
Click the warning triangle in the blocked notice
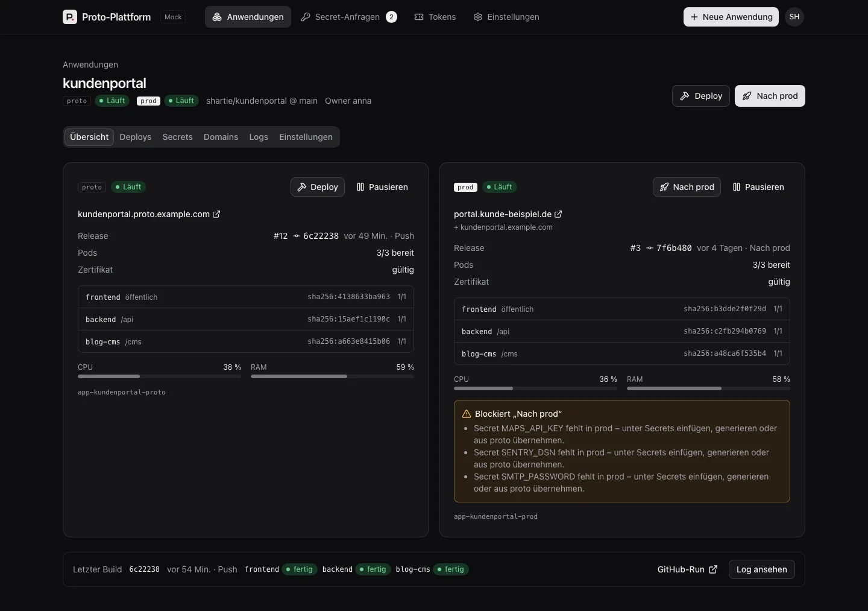pos(466,414)
